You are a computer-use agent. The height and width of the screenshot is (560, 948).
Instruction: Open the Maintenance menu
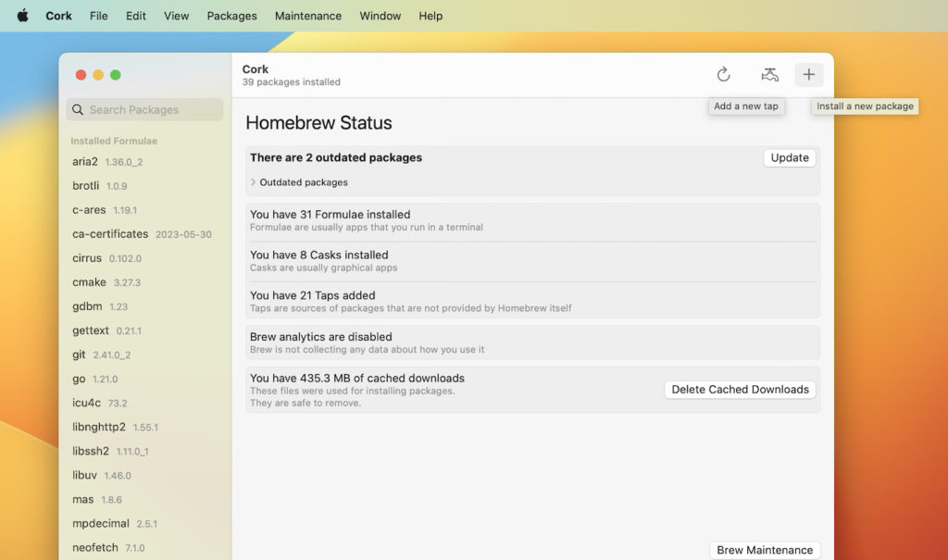307,16
